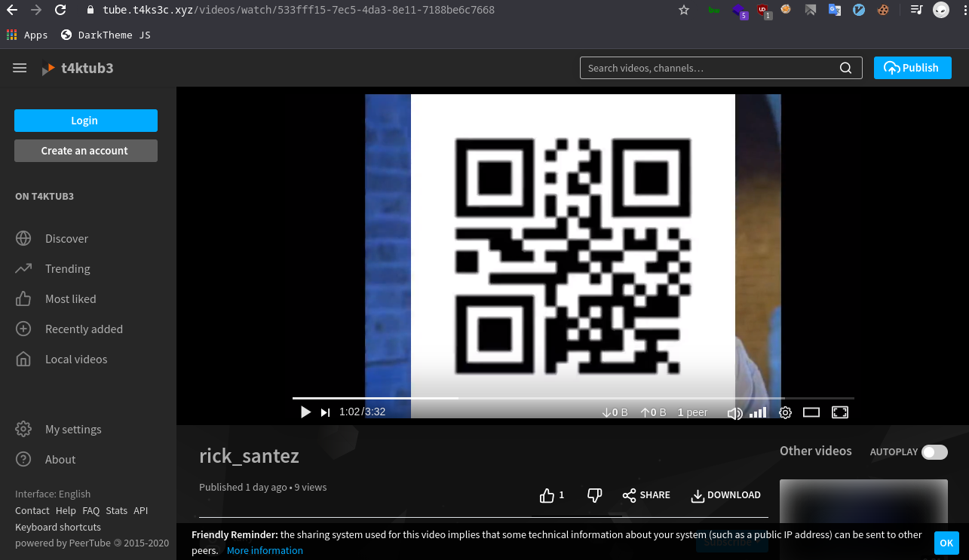The height and width of the screenshot is (560, 969).
Task: Play the video
Action: [305, 412]
